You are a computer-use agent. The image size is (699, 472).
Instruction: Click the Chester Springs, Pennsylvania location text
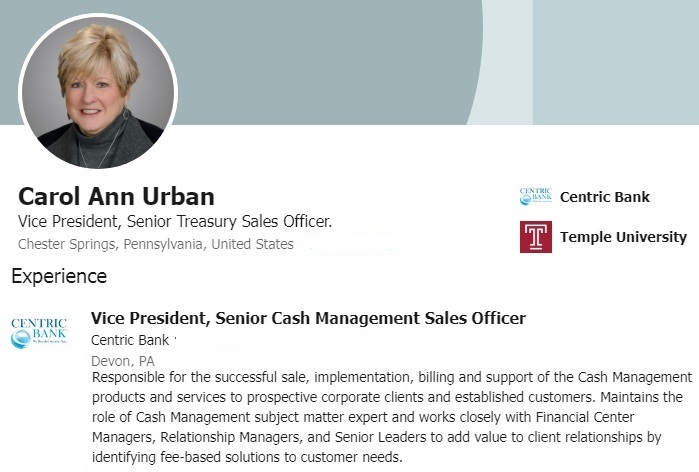pyautogui.click(x=156, y=244)
